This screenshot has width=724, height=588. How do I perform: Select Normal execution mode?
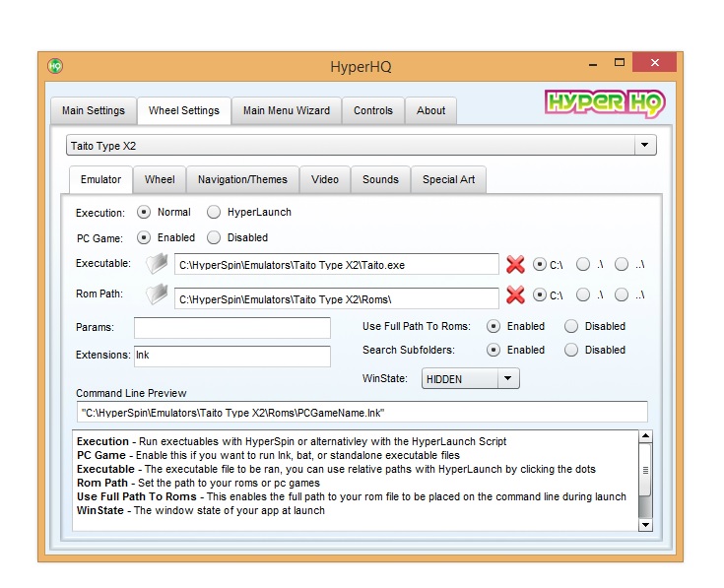coord(144,213)
